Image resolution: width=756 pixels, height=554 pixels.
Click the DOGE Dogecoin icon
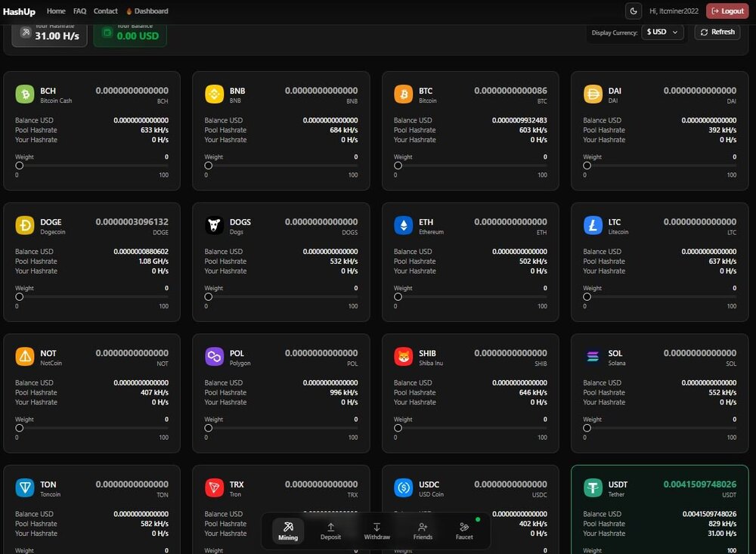click(x=25, y=225)
